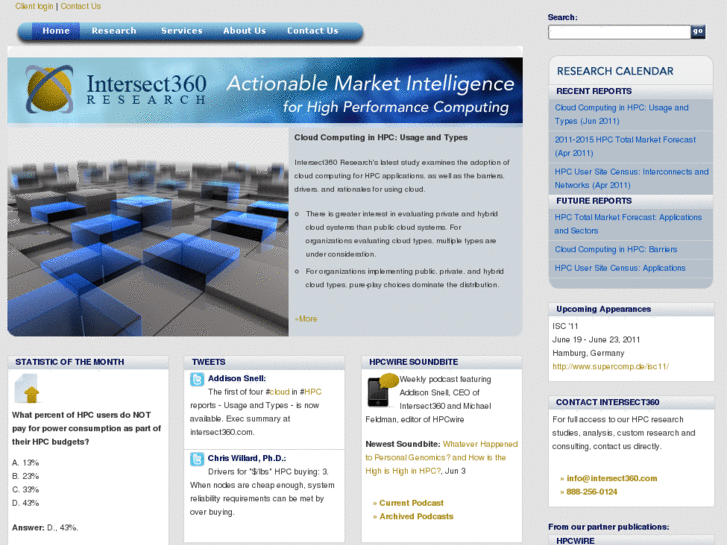This screenshot has width=727, height=545.
Task: Open the Home menu tab
Action: click(56, 31)
